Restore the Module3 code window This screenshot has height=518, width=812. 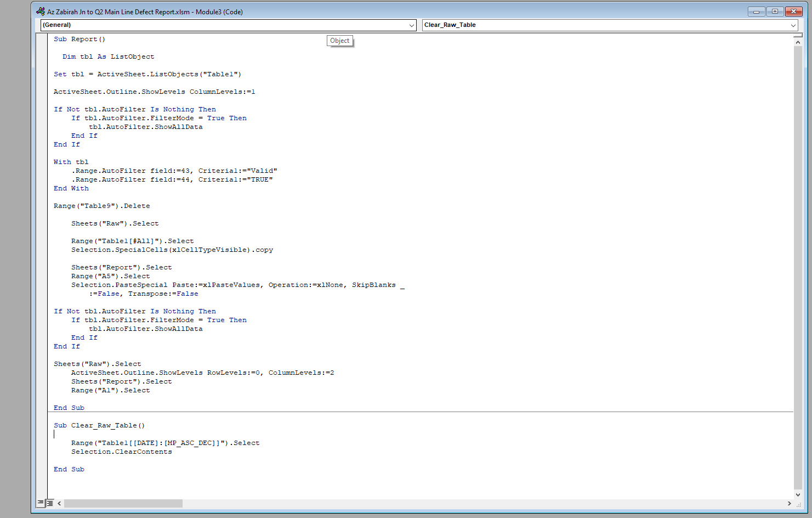click(775, 11)
